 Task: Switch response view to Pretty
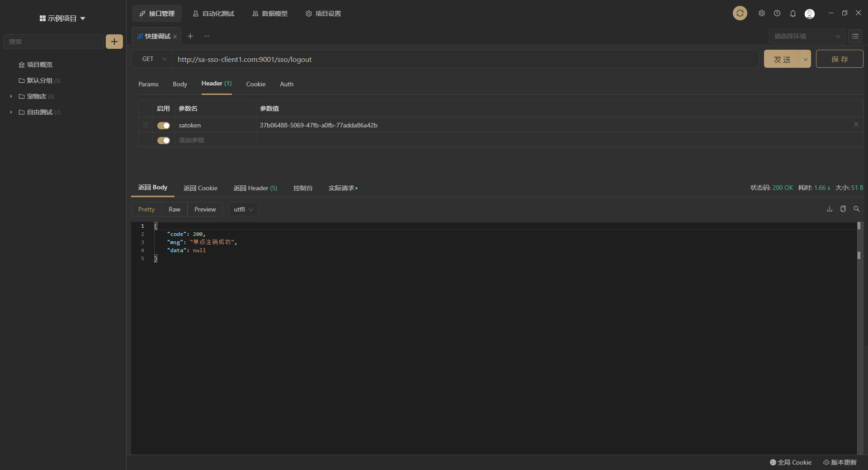click(146, 209)
